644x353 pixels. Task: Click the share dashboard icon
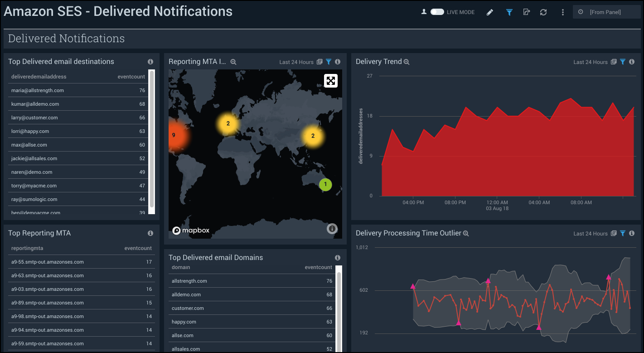click(526, 12)
